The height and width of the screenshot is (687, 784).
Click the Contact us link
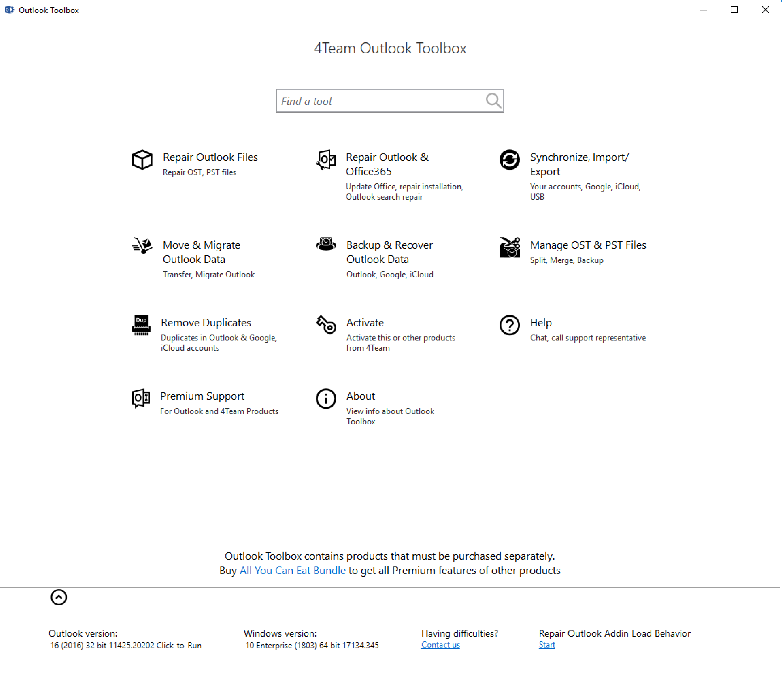[441, 645]
